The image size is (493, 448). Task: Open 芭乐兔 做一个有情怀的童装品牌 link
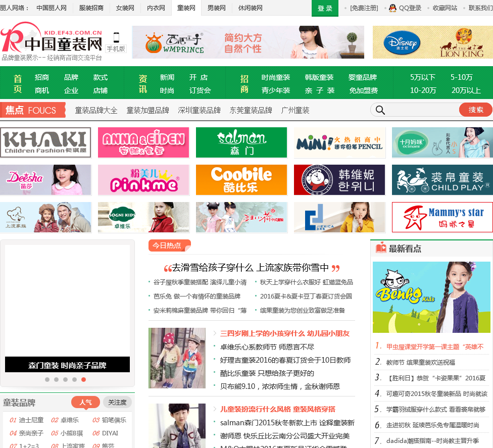(x=197, y=296)
